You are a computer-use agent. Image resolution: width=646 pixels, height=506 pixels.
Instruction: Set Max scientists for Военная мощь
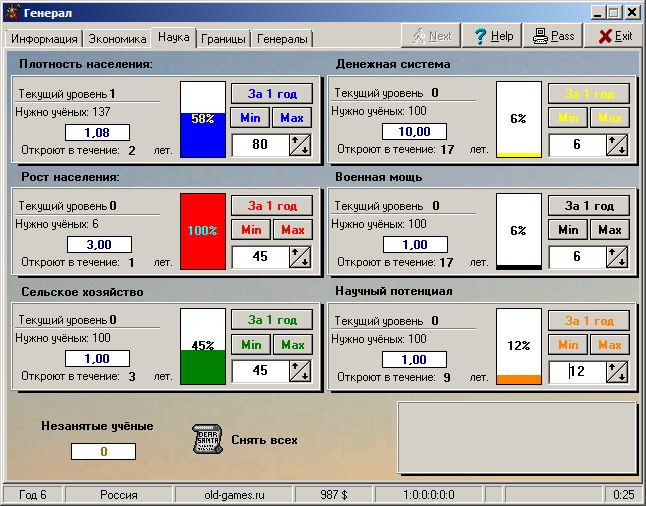point(610,230)
